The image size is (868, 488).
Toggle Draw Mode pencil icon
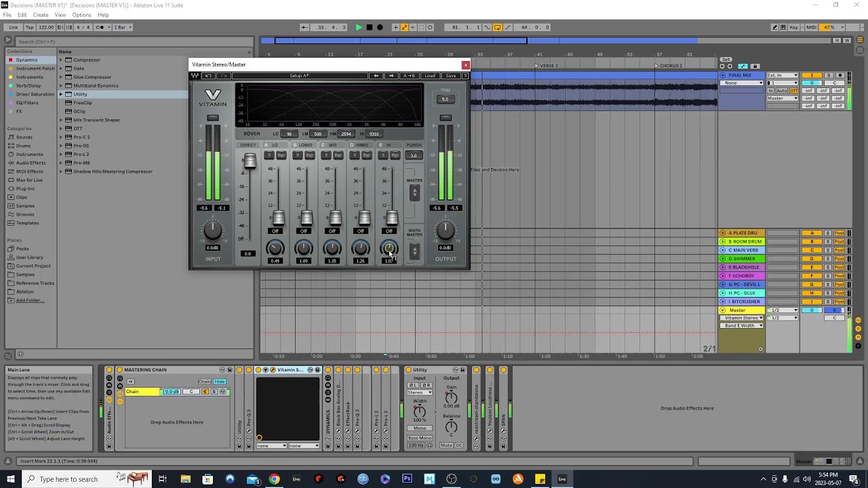[x=775, y=27]
